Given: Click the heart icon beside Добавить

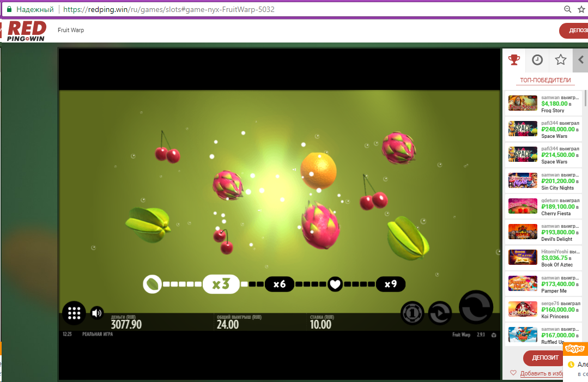Looking at the screenshot, I should (513, 373).
